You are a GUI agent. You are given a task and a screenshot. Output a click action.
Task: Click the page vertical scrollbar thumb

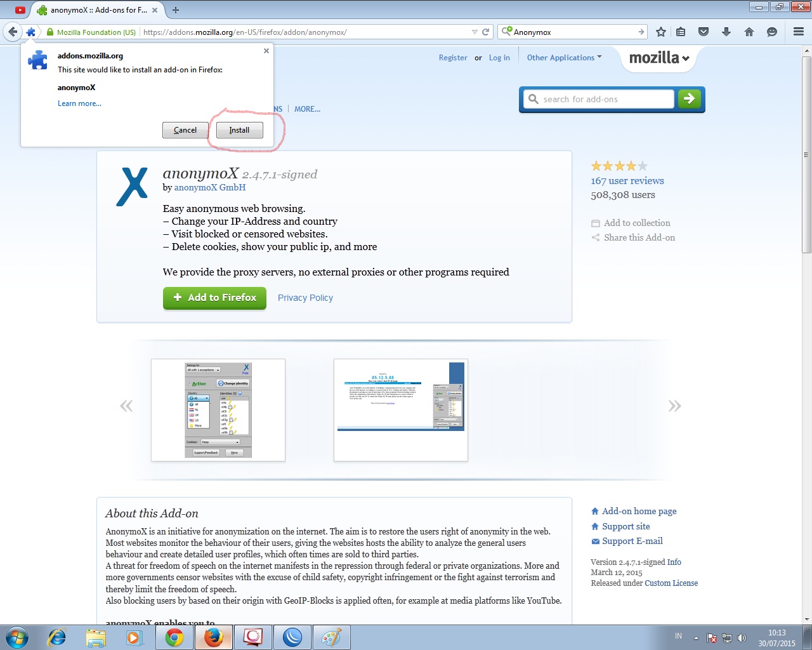click(807, 155)
